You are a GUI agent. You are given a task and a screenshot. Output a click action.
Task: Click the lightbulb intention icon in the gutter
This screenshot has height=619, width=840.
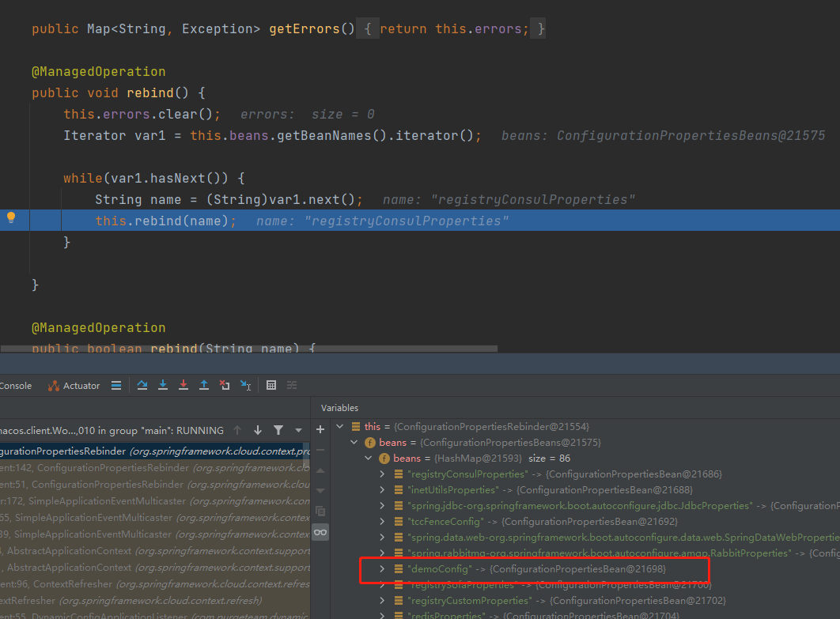click(11, 217)
